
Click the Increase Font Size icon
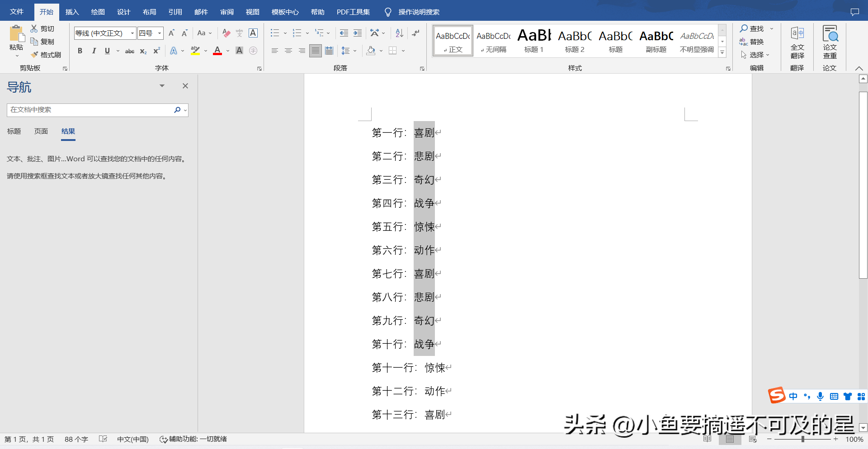[x=171, y=33]
